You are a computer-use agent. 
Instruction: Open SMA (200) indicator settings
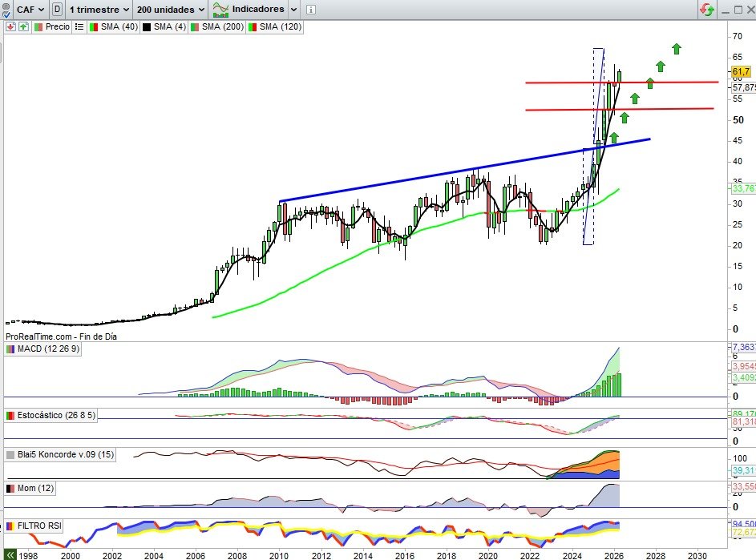coord(222,27)
